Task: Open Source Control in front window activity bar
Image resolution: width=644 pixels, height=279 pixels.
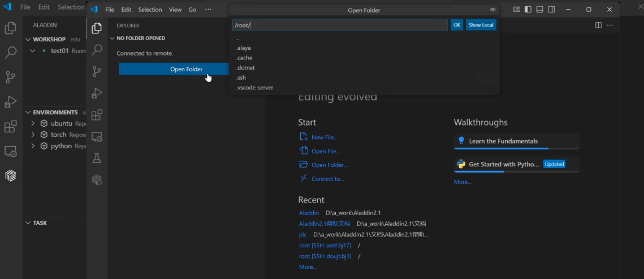Action: click(97, 71)
